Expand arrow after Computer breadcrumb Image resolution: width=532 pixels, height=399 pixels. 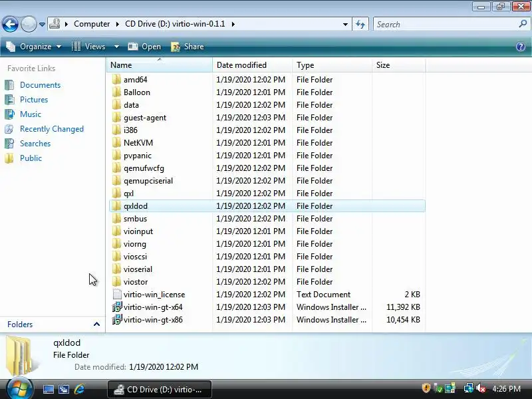[x=118, y=24]
